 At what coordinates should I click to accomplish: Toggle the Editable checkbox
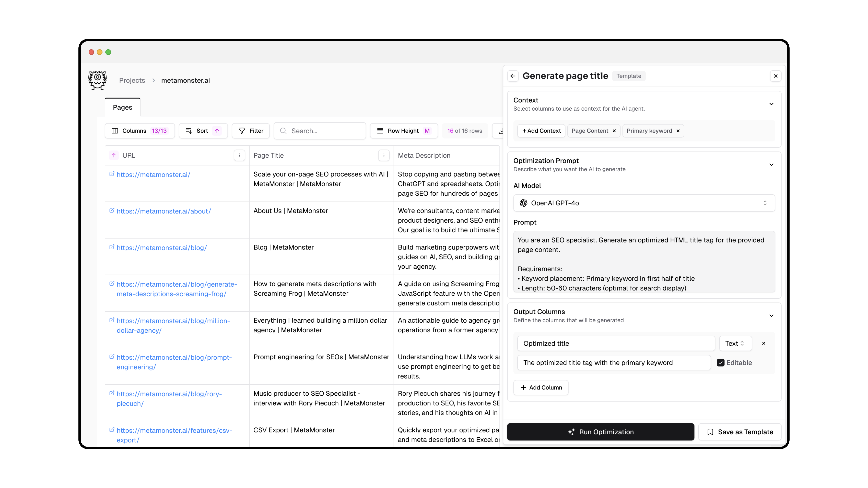(720, 363)
